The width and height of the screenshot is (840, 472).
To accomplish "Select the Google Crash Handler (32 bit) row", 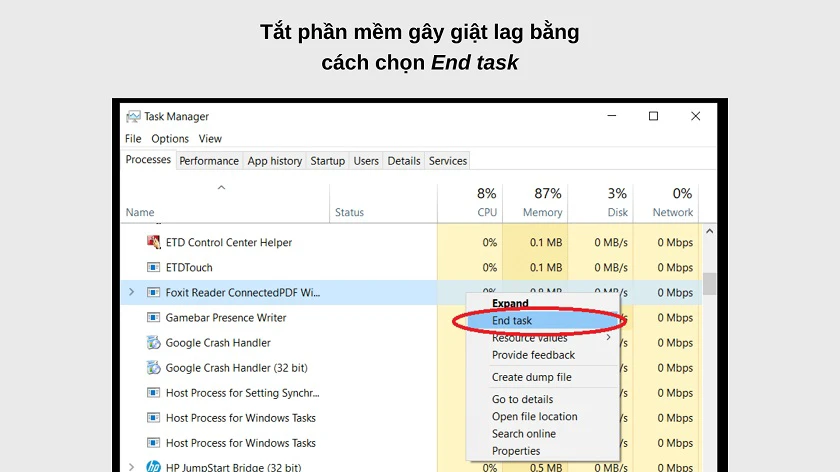I will (x=411, y=368).
